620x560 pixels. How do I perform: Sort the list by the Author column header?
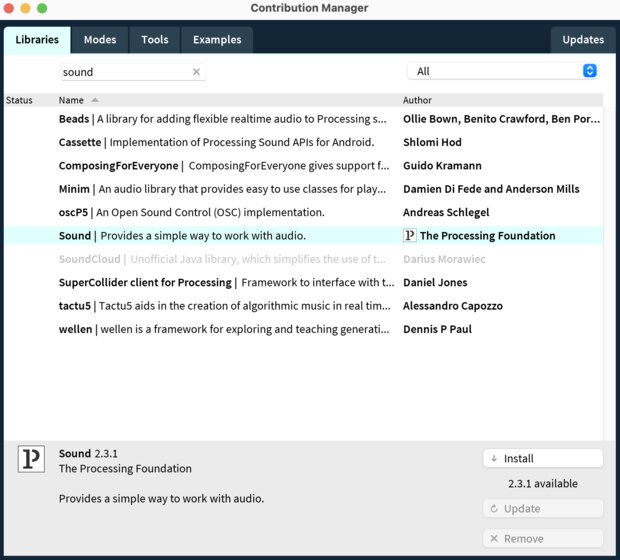pyautogui.click(x=417, y=100)
